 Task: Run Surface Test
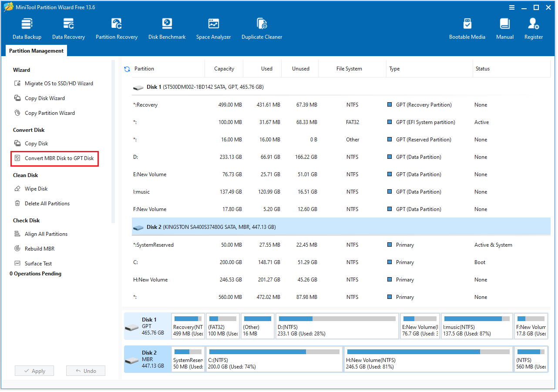pos(33,264)
